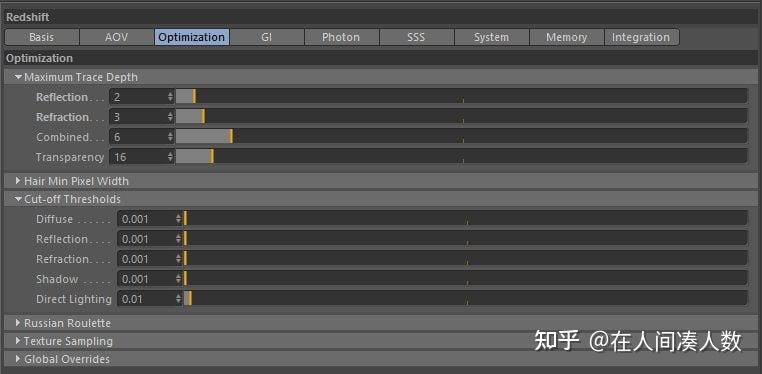Click the cut-off Refraction stepper arrows
The image size is (762, 374).
(x=178, y=258)
